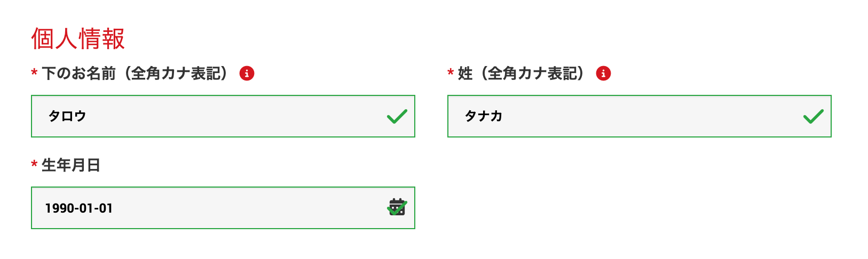Click the info icon beside 下のお名前

(247, 74)
